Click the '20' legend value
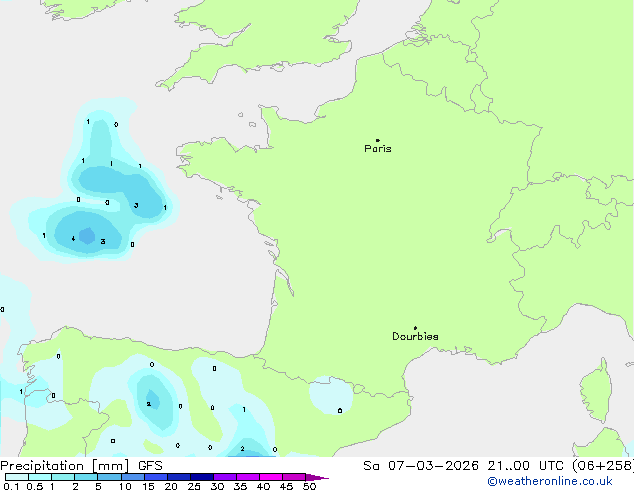Screen dimensions: 634x490 (171, 486)
